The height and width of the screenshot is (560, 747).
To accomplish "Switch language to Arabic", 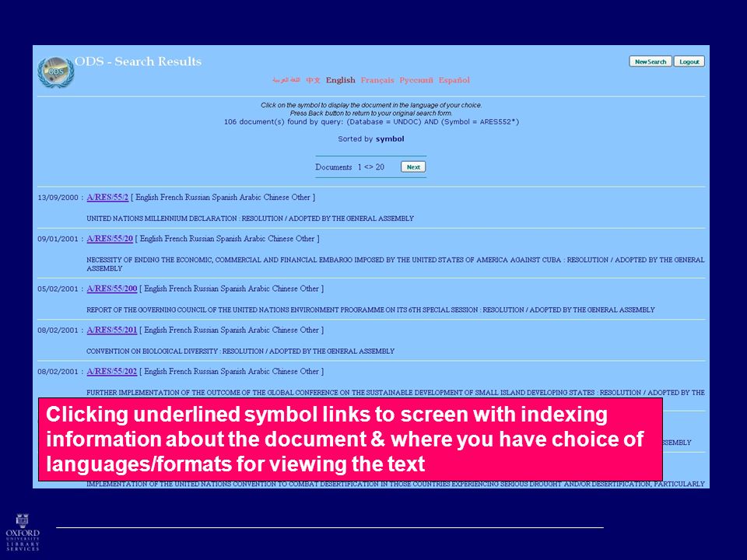I will coord(286,80).
